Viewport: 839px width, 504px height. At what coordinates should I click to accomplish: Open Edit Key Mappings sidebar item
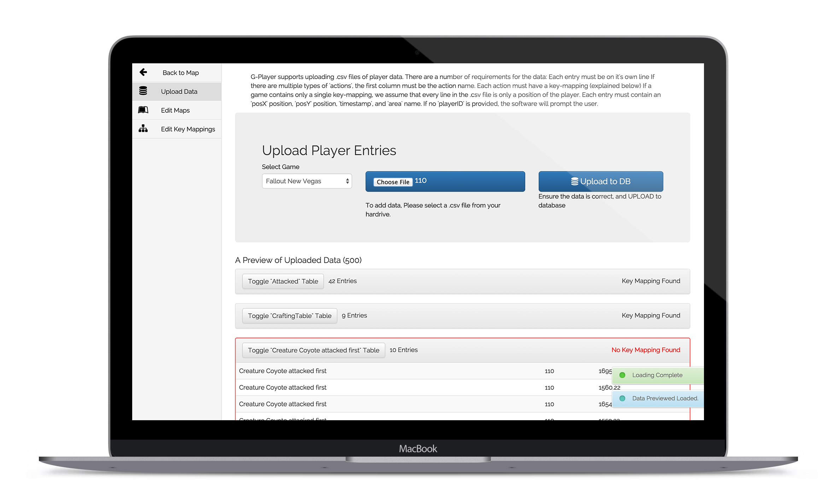(188, 129)
